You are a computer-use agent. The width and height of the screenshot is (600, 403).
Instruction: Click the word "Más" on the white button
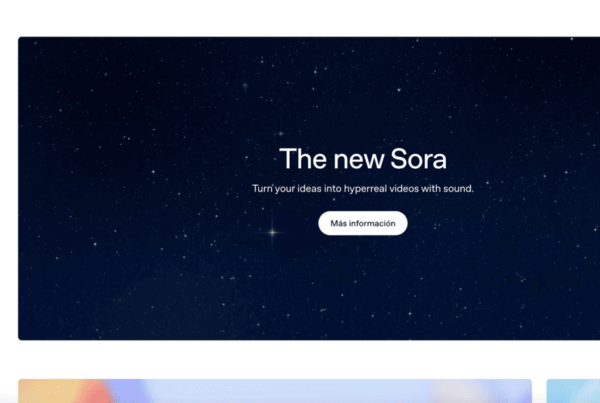pos(338,223)
